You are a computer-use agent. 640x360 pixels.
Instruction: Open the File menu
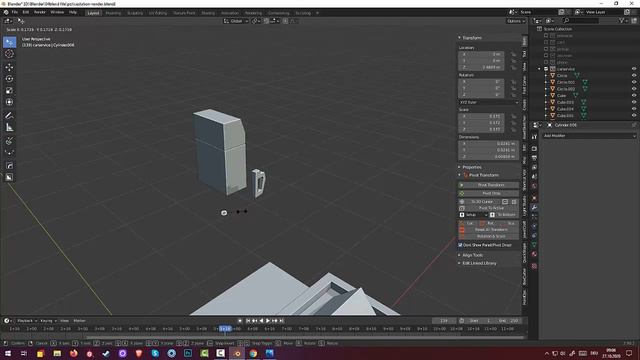(15, 12)
